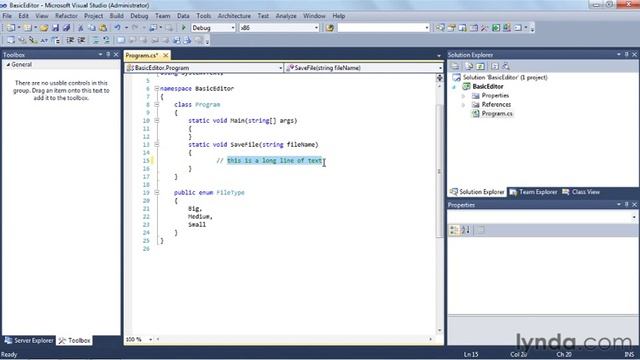Open the File menu
This screenshot has height=360, width=640.
[7, 16]
